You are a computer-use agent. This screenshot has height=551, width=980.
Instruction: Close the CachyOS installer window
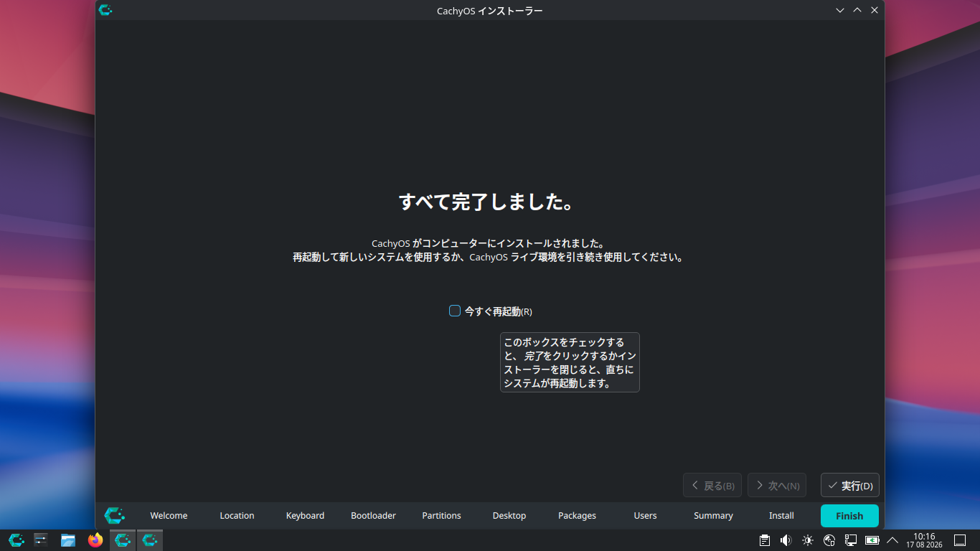tap(875, 10)
